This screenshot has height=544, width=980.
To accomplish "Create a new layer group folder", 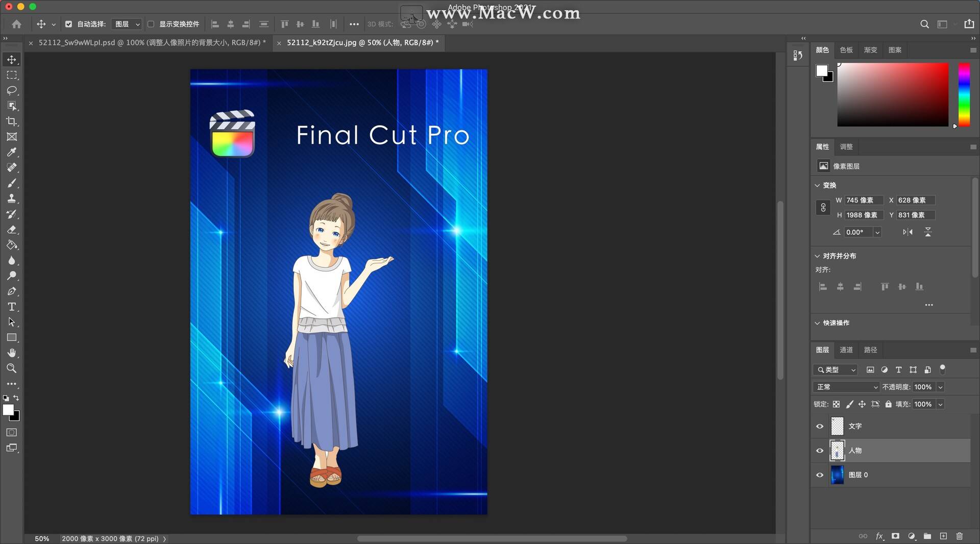I will click(x=927, y=536).
